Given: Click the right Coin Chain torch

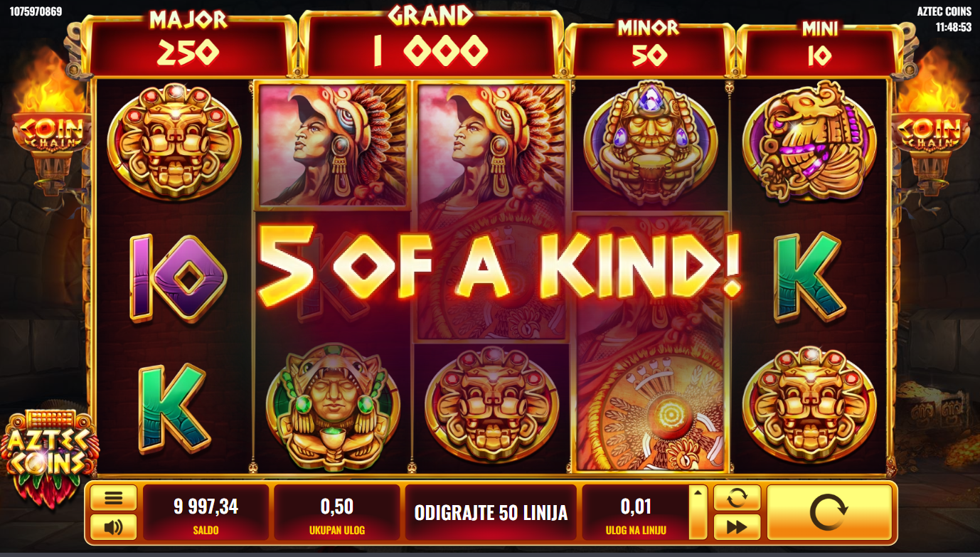Looking at the screenshot, I should coord(932,128).
